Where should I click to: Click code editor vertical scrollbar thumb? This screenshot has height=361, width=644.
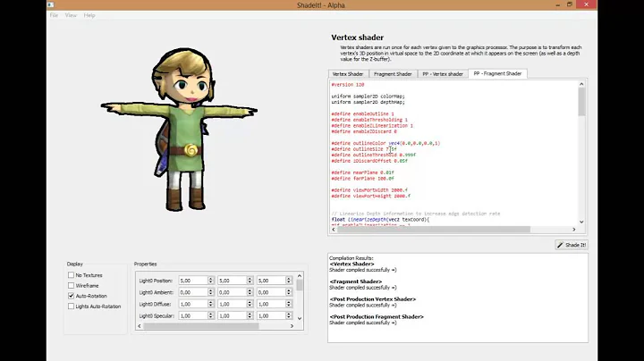581,102
